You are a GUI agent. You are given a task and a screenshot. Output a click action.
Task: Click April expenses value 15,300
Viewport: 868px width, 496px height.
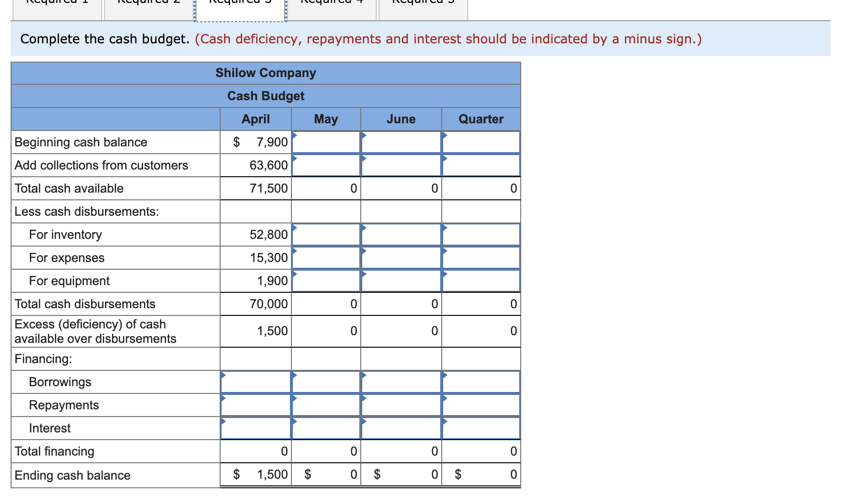(x=269, y=258)
